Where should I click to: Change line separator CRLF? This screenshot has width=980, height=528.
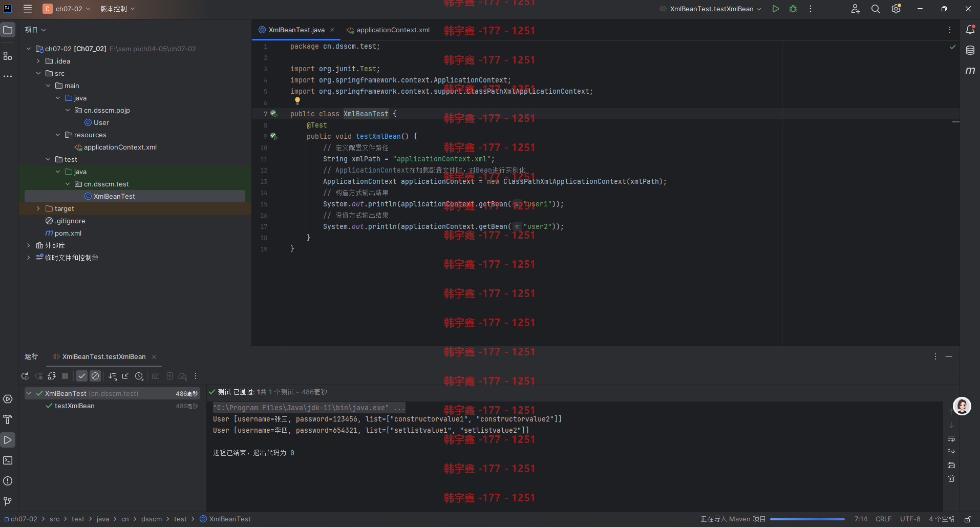pyautogui.click(x=883, y=519)
